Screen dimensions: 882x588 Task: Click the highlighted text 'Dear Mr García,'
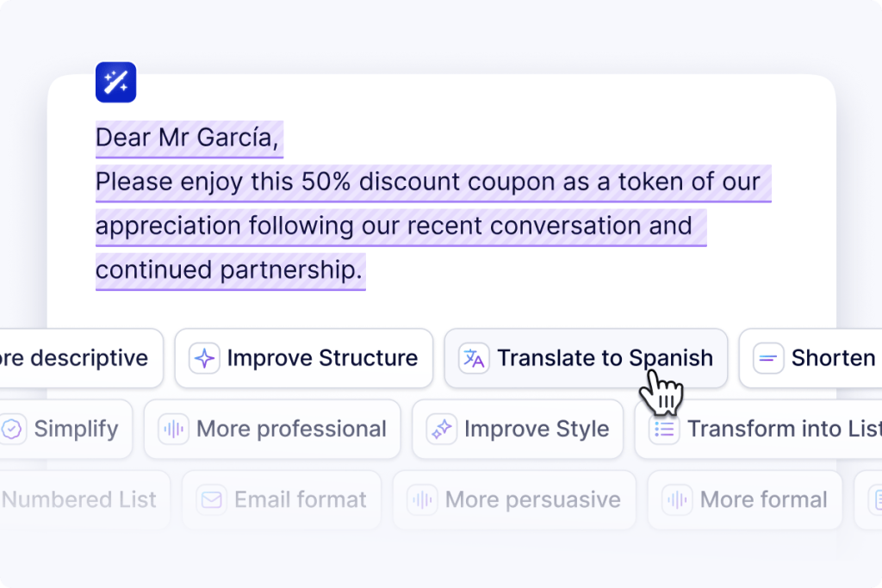(x=189, y=138)
